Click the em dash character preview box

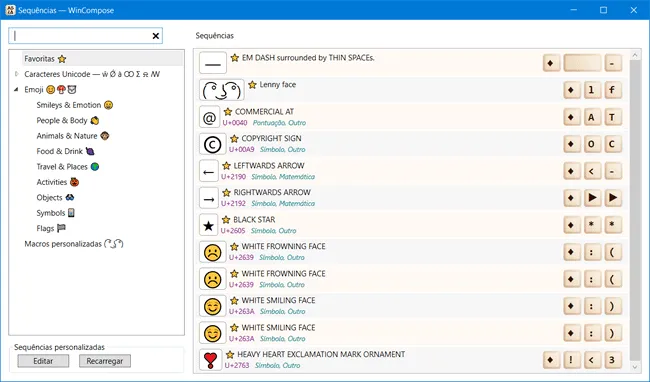pyautogui.click(x=213, y=63)
